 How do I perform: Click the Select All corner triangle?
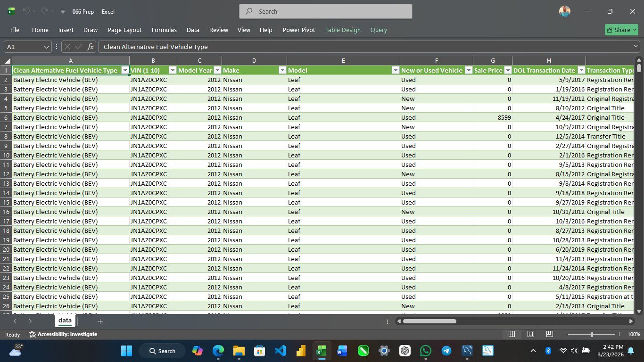click(8, 61)
